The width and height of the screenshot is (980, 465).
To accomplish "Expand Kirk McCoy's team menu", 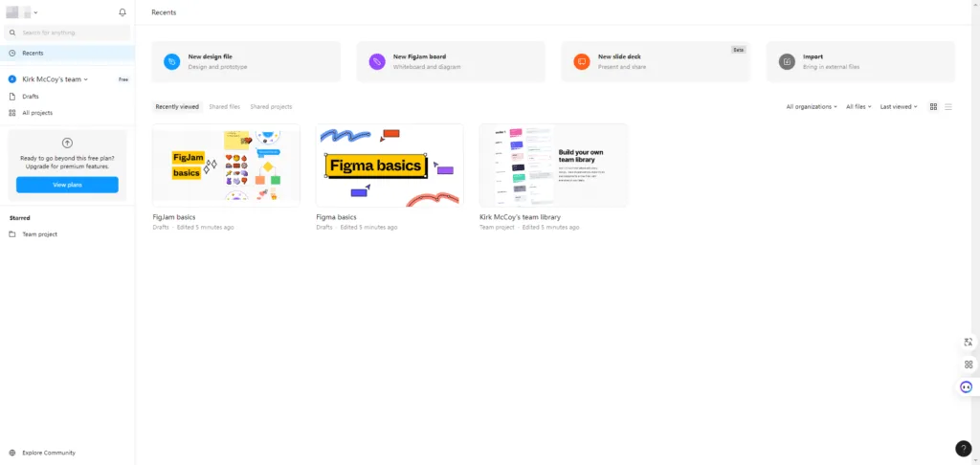I will (55, 79).
